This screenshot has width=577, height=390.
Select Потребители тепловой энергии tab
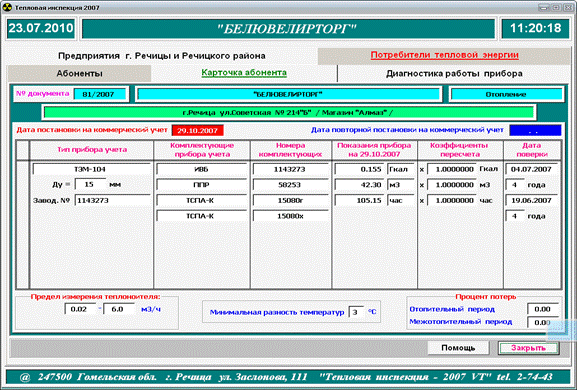(x=445, y=55)
